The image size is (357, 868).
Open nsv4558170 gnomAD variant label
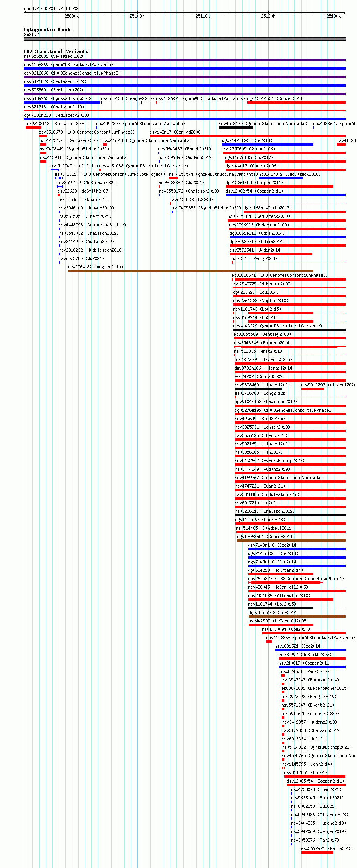(264, 124)
